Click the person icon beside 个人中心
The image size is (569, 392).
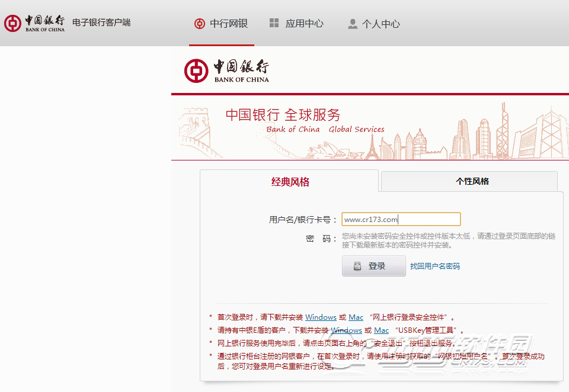(352, 24)
